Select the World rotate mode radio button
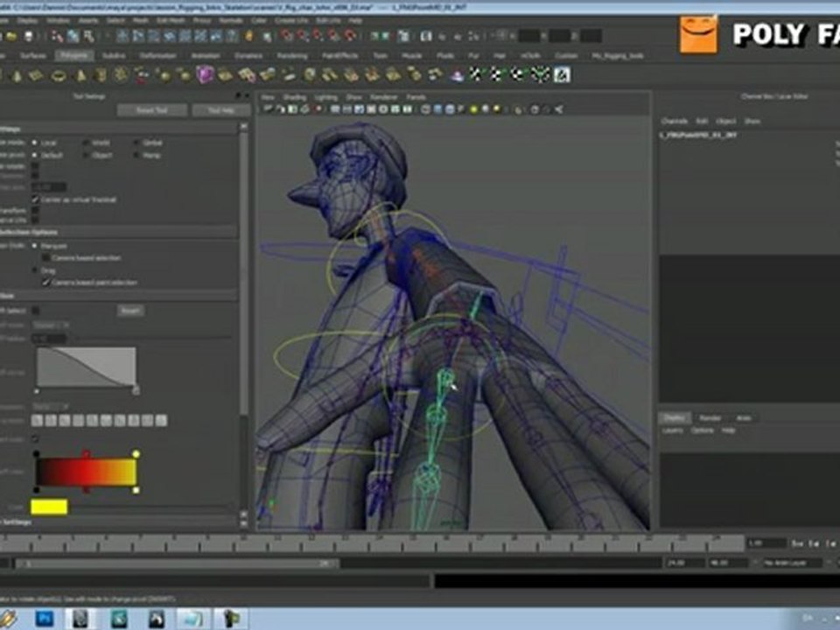840x630 pixels. 87,143
